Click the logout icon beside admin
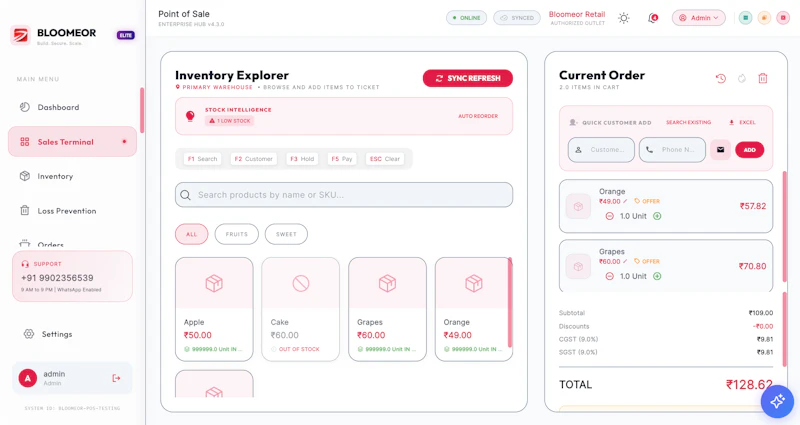This screenshot has height=425, width=800. tap(116, 378)
